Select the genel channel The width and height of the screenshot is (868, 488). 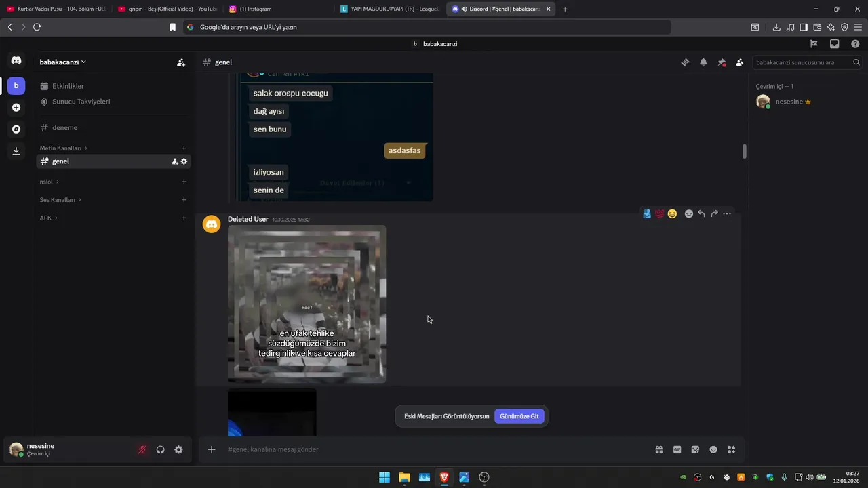114,161
